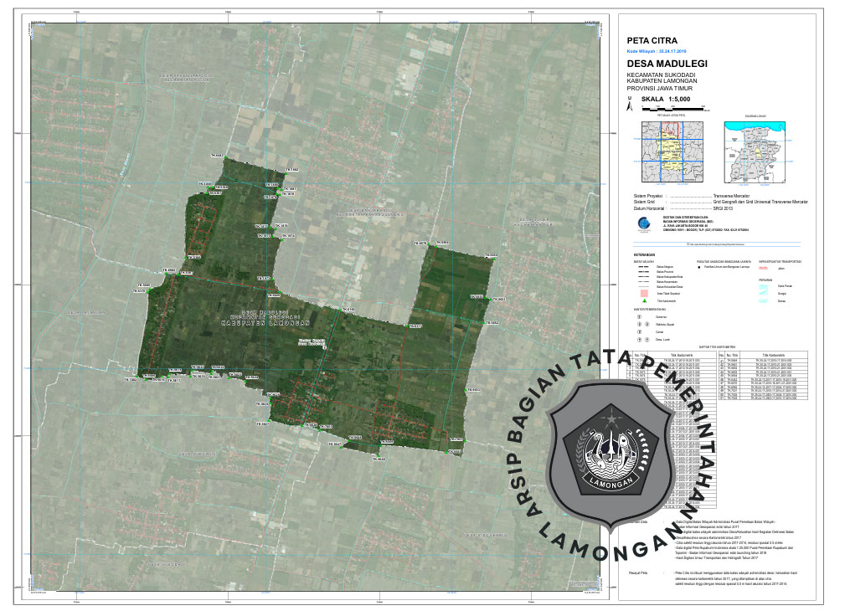Click the north arrow compass symbol
Image resolution: width=845 pixels, height=616 pixels.
[x=630, y=105]
